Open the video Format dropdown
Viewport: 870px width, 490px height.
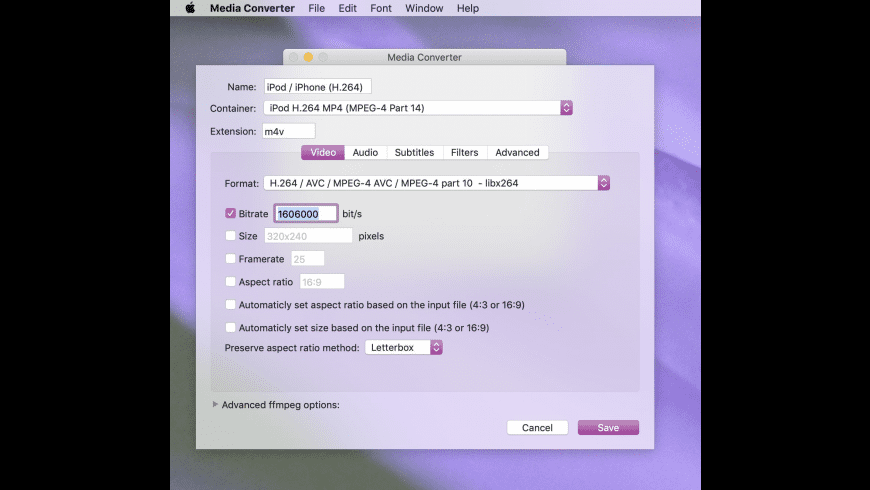click(x=437, y=183)
